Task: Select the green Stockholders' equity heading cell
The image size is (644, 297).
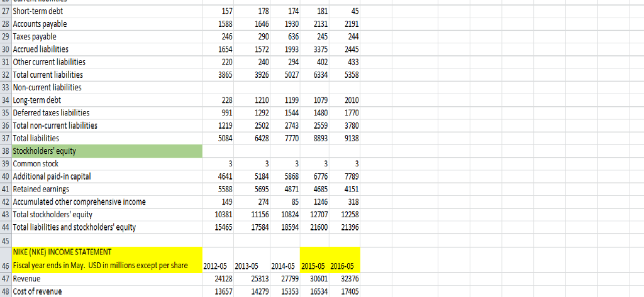Action: (x=107, y=151)
